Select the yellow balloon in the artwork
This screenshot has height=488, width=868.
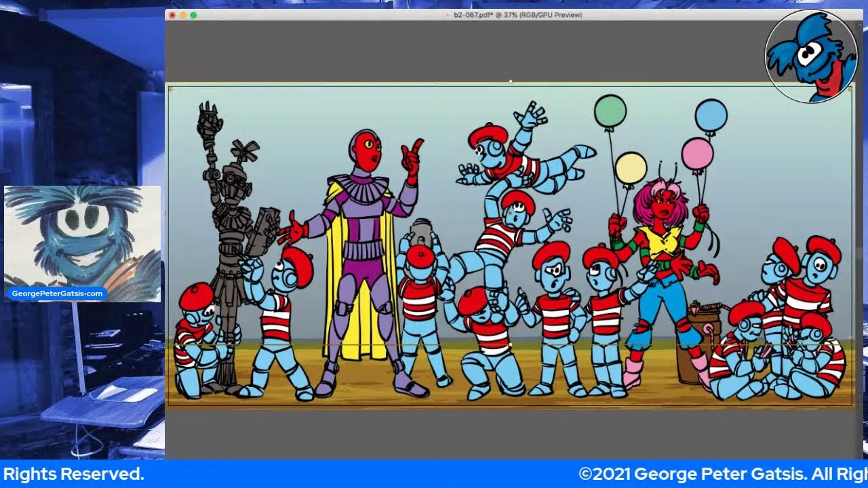(631, 168)
